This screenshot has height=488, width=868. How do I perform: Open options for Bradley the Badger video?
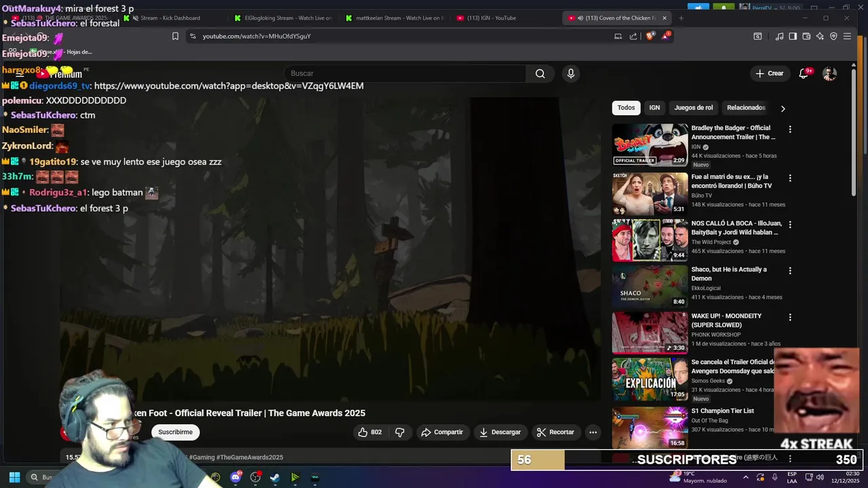coord(789,129)
